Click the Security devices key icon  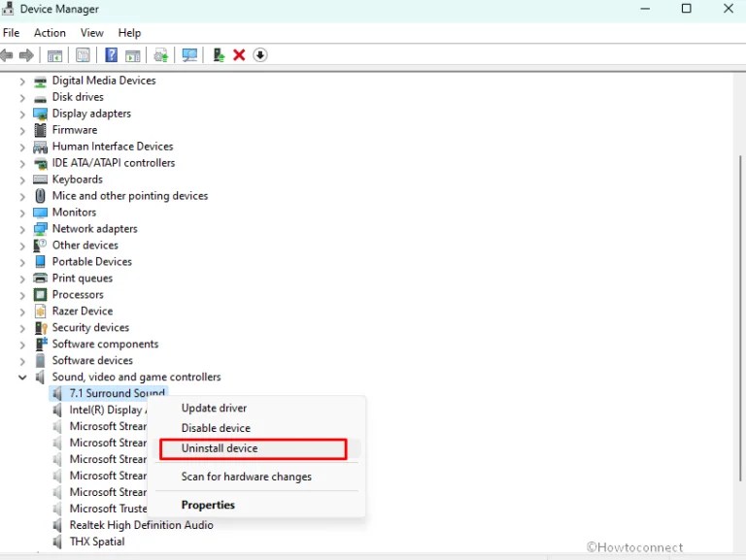point(41,328)
